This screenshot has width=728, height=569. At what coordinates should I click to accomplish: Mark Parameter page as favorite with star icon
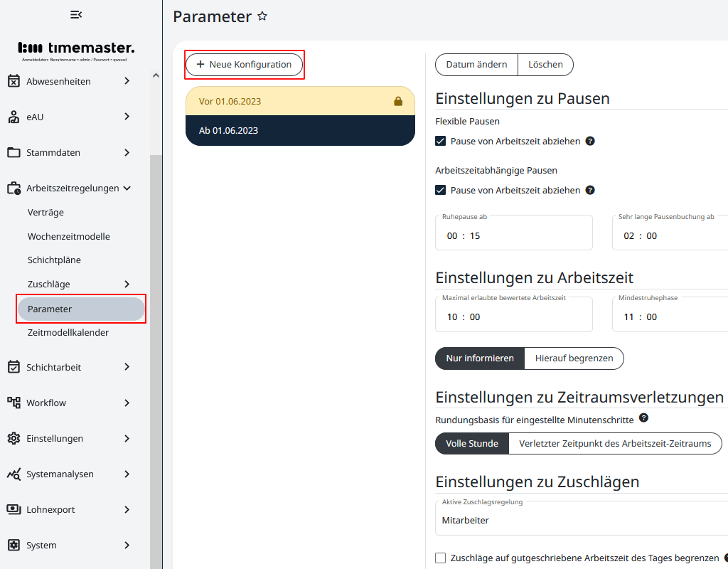click(262, 16)
